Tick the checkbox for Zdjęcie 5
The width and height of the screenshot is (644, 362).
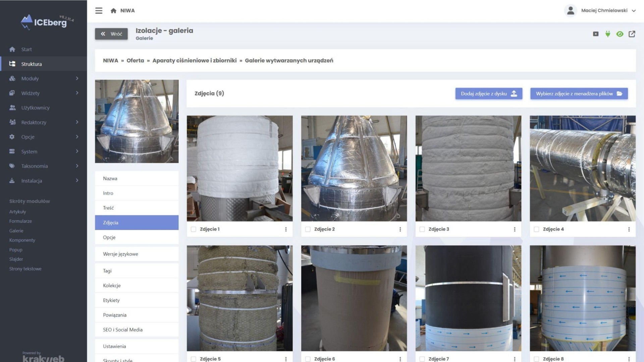click(x=193, y=359)
